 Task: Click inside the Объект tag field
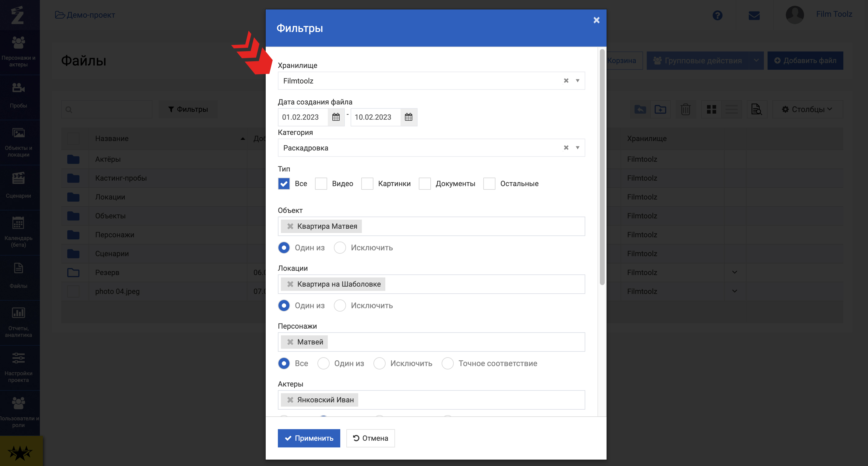[431, 226]
